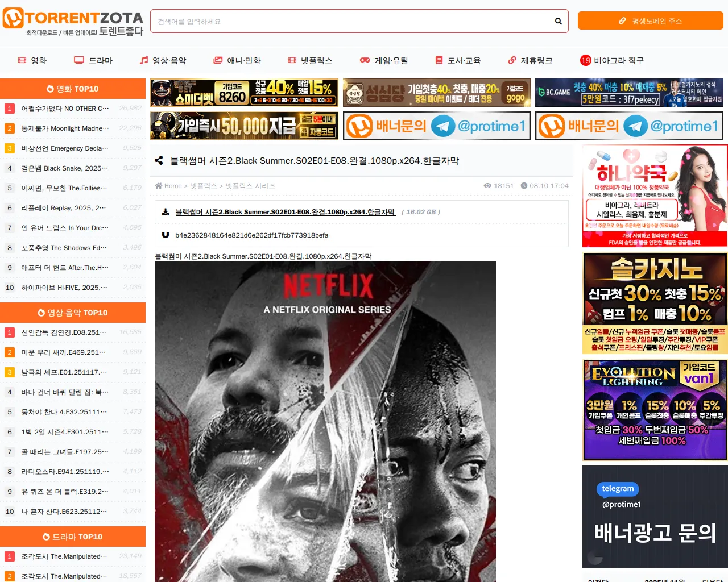Click the share icon beside post title

(x=159, y=161)
